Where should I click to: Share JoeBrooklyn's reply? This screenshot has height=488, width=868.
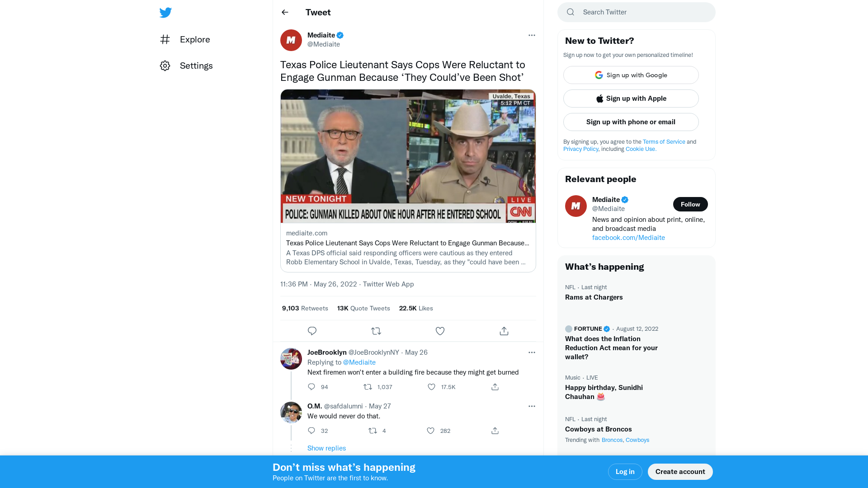pos(495,387)
